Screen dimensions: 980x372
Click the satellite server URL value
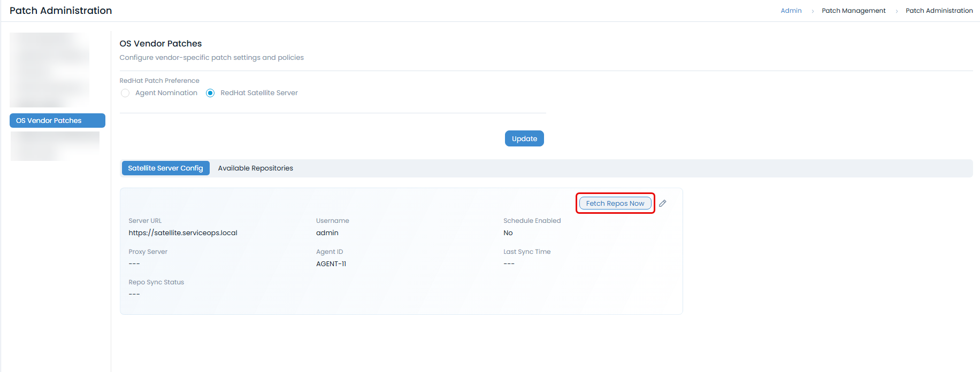183,233
